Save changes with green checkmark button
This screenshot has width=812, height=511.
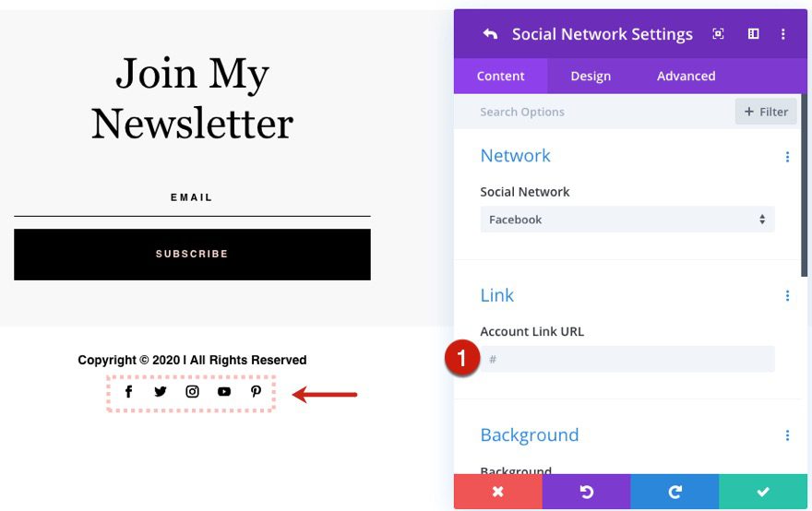tap(763, 492)
